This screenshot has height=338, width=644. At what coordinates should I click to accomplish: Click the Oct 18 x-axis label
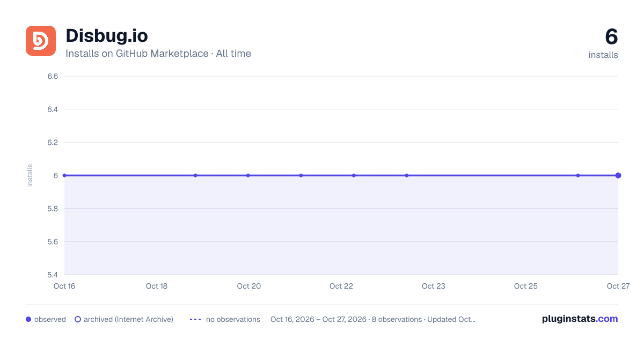click(x=157, y=286)
